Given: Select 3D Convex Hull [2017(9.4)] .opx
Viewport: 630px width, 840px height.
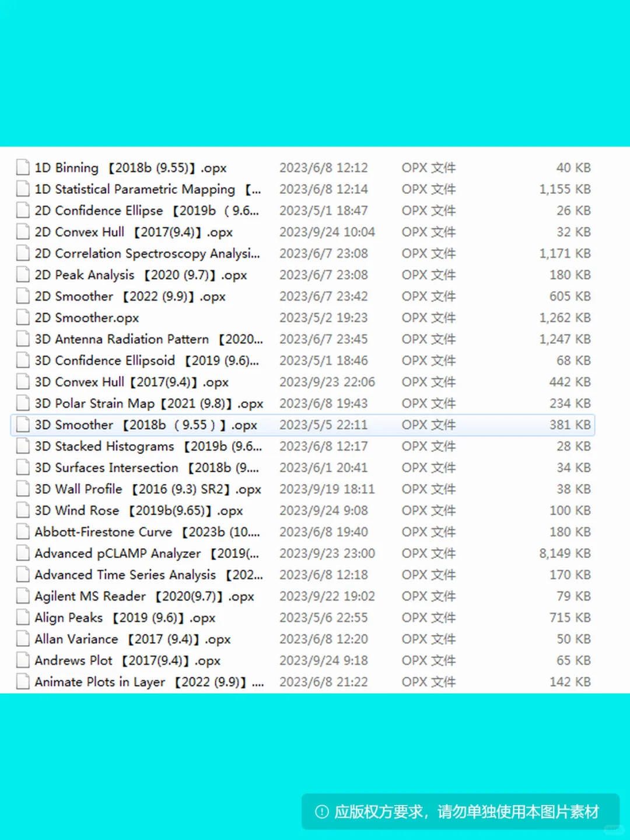Looking at the screenshot, I should 131,382.
